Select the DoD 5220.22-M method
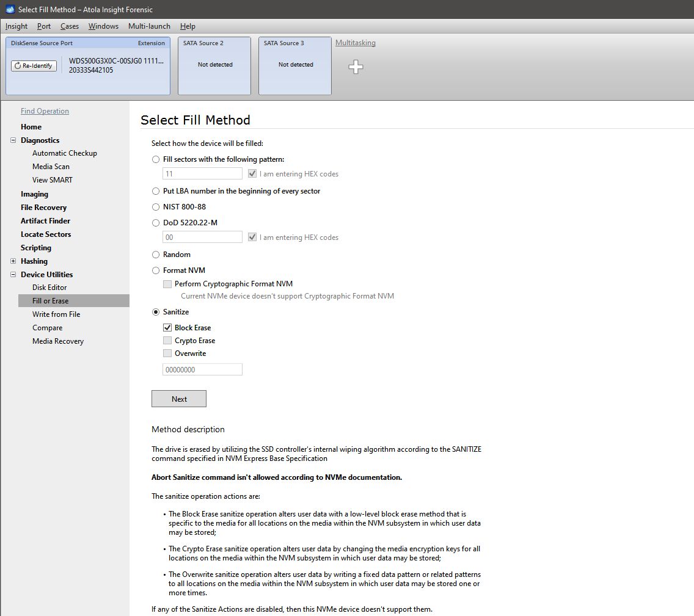The image size is (694, 616). point(156,223)
